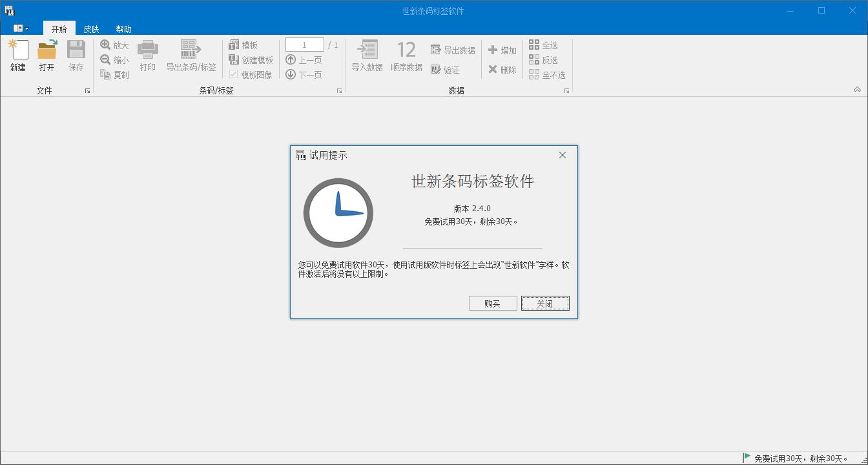868x465 pixels.
Task: Click the page number input field
Action: coord(304,44)
